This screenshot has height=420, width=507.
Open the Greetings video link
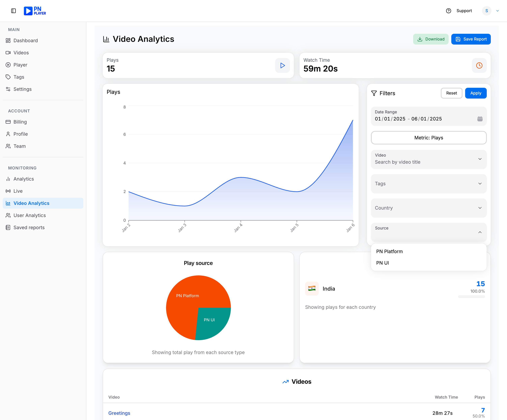(x=119, y=413)
